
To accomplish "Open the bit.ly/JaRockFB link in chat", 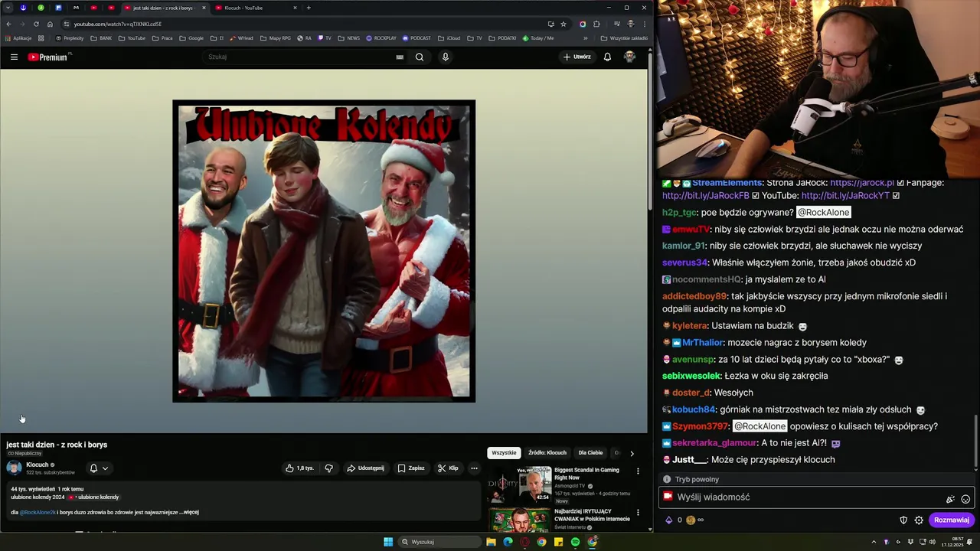I will [x=706, y=196].
